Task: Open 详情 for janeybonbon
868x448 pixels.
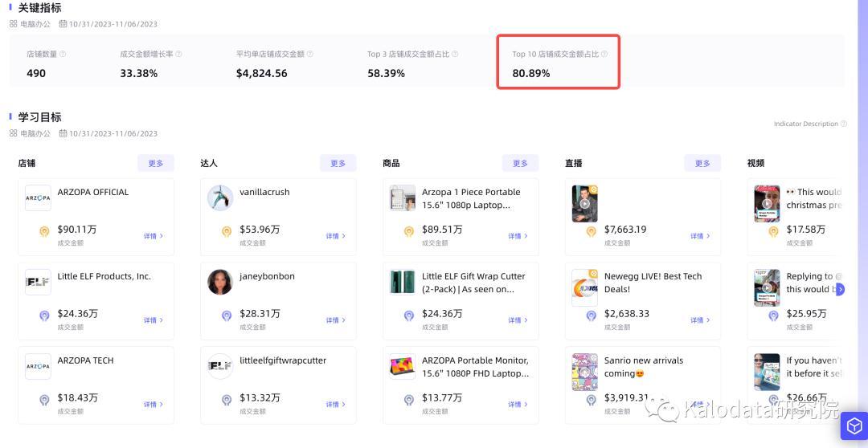Action: (335, 320)
